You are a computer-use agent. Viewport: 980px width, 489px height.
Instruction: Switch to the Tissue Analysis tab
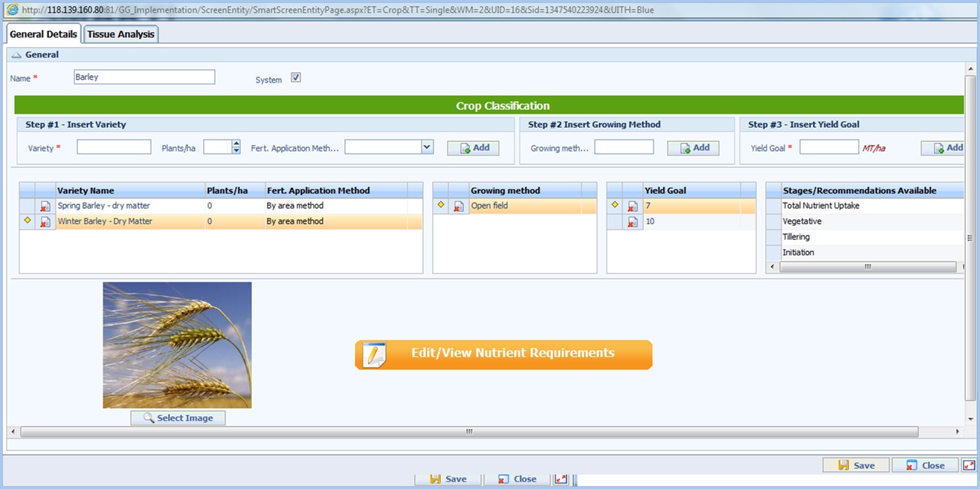point(121,34)
